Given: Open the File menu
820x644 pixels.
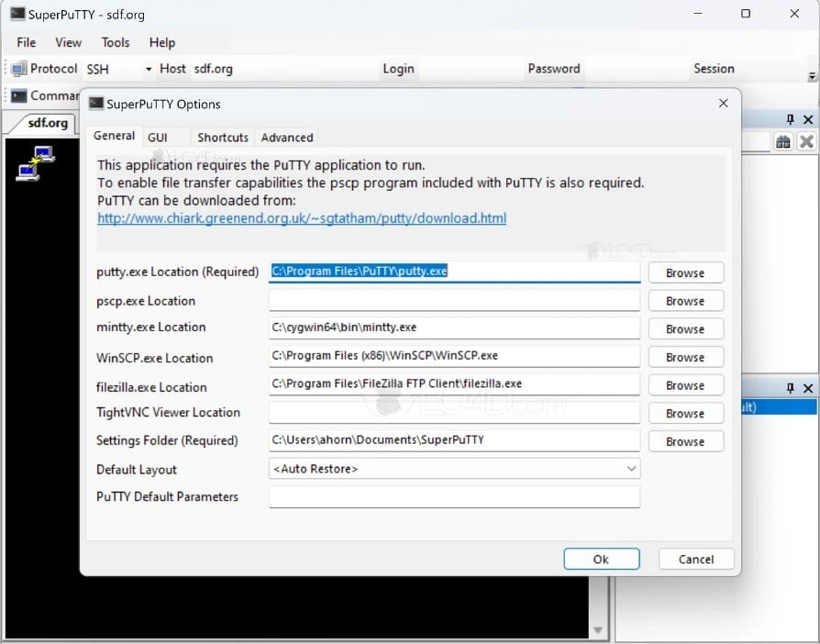Looking at the screenshot, I should [27, 42].
